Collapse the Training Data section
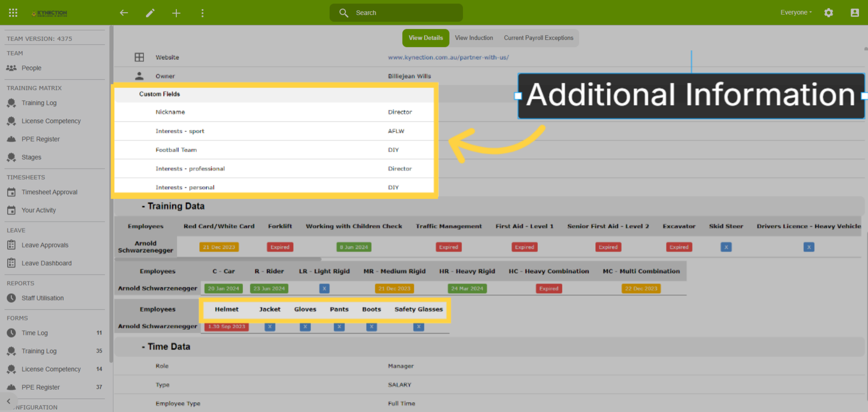The height and width of the screenshot is (412, 868). tap(173, 206)
